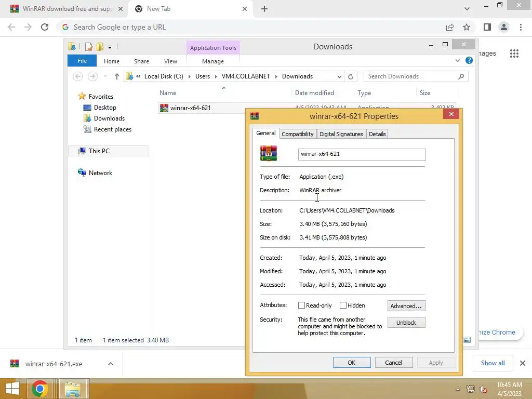Switch to Digital Signatures tab
532x399 pixels.
(x=341, y=134)
